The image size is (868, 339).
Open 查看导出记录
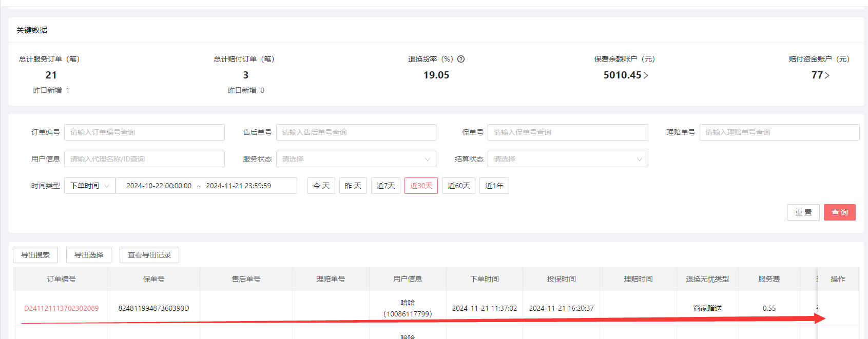click(x=149, y=255)
